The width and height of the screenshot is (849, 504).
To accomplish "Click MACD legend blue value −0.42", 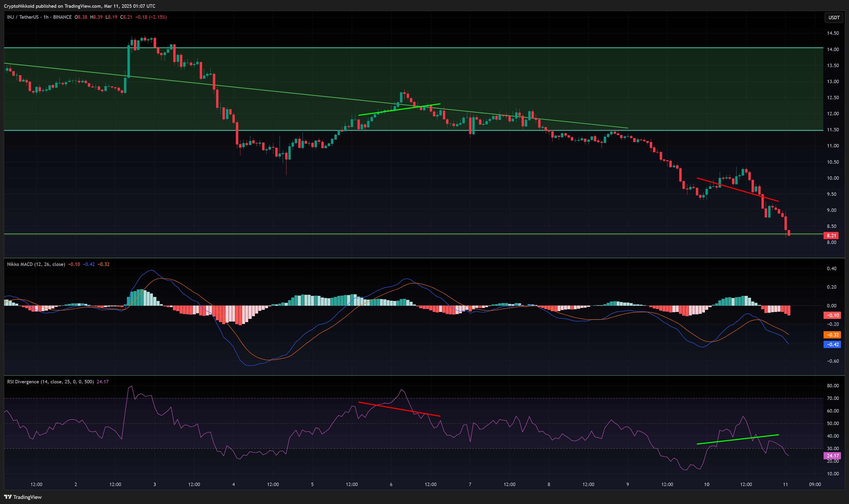I will click(89, 264).
